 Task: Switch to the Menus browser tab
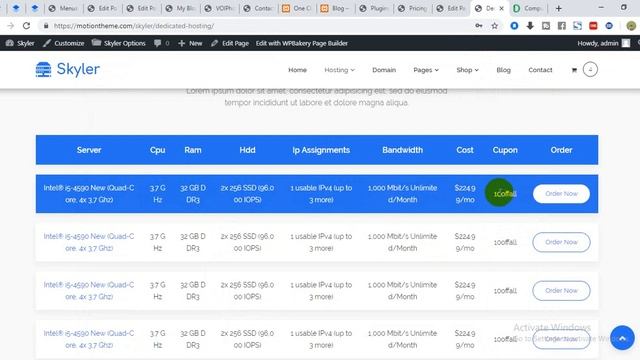click(63, 8)
